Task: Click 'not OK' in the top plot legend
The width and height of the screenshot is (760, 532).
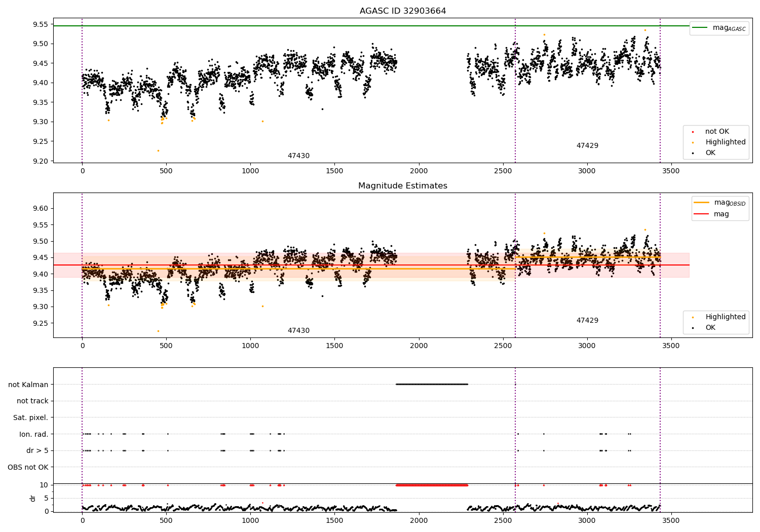Action: 717,132
